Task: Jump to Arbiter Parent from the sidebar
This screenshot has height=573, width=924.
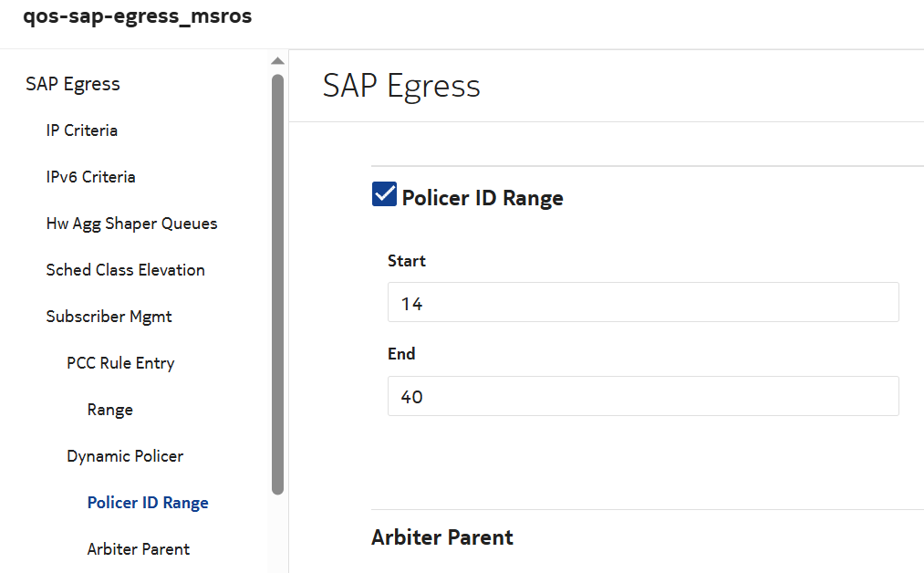Action: point(139,549)
